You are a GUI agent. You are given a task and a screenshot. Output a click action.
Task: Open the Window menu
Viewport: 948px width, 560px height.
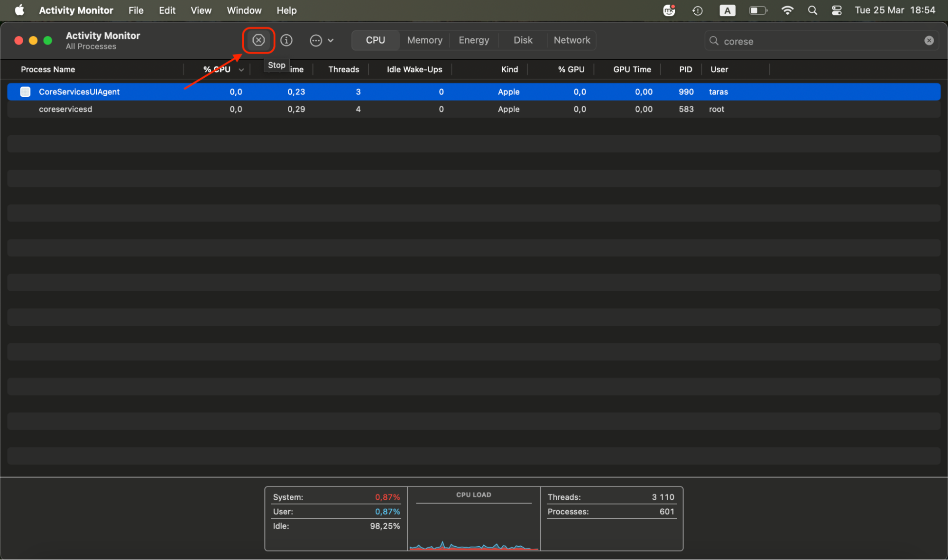tap(244, 10)
